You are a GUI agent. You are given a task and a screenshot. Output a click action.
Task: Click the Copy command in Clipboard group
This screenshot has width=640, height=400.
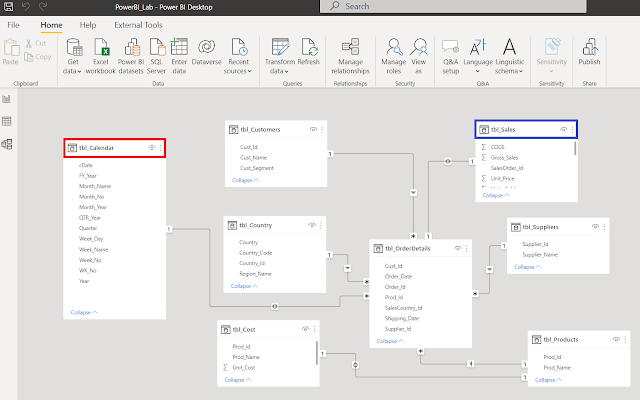click(x=38, y=57)
